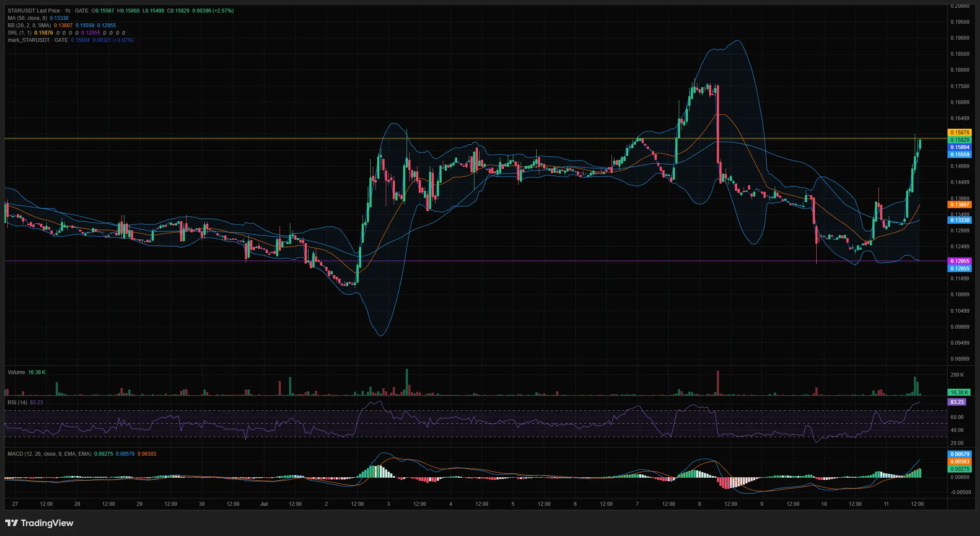Click the RSI (14) pane label
Screen dimensions: 980x536
tap(17, 403)
